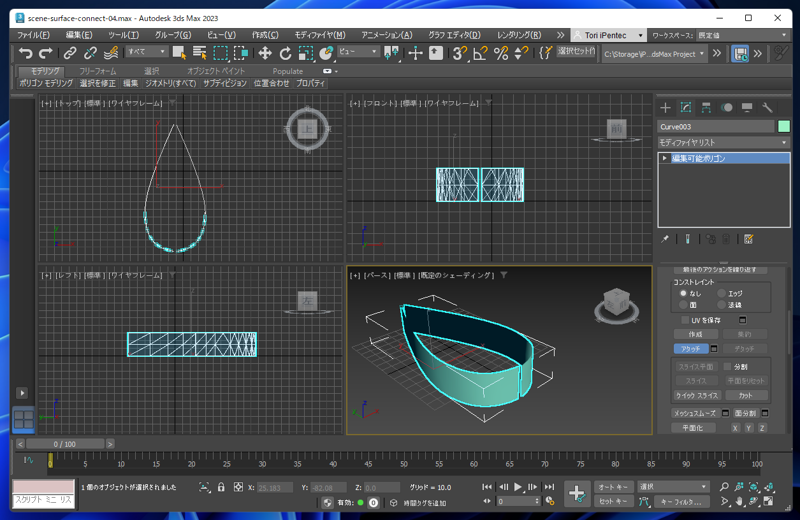Expand hidden menu bar items chevron

coord(560,35)
